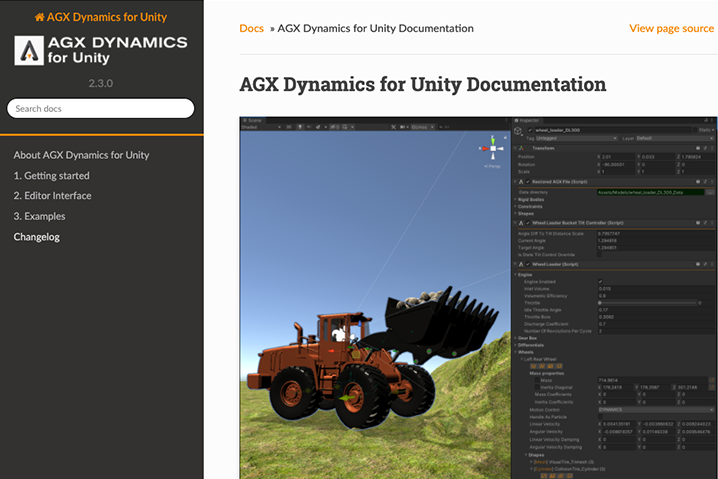Click the red X axis cone of orientation gizmo
The image size is (718, 479).
point(485,148)
